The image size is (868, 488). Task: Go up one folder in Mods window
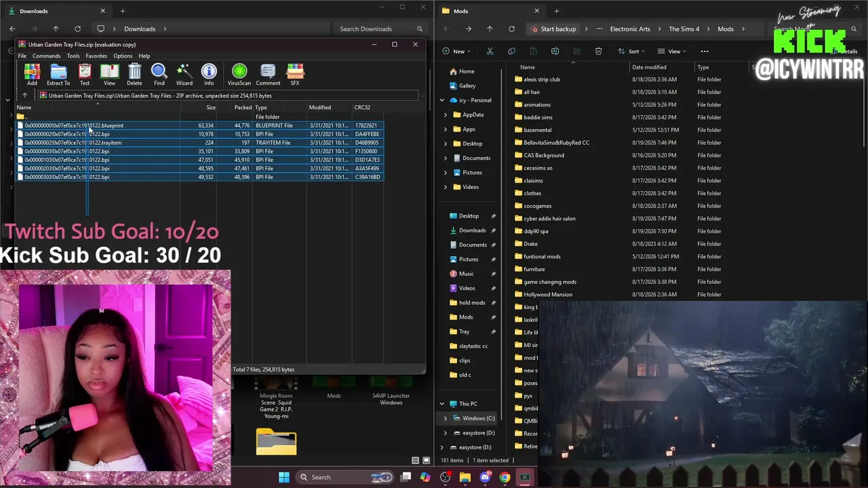(x=490, y=29)
